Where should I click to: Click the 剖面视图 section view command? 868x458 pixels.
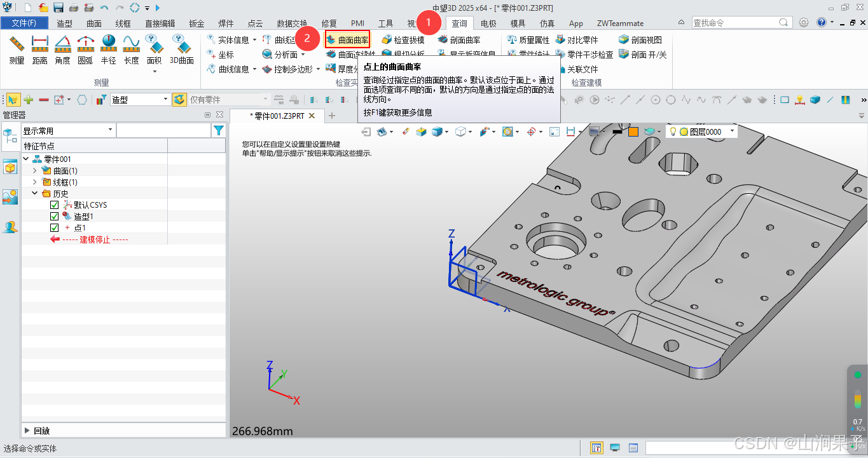640,39
